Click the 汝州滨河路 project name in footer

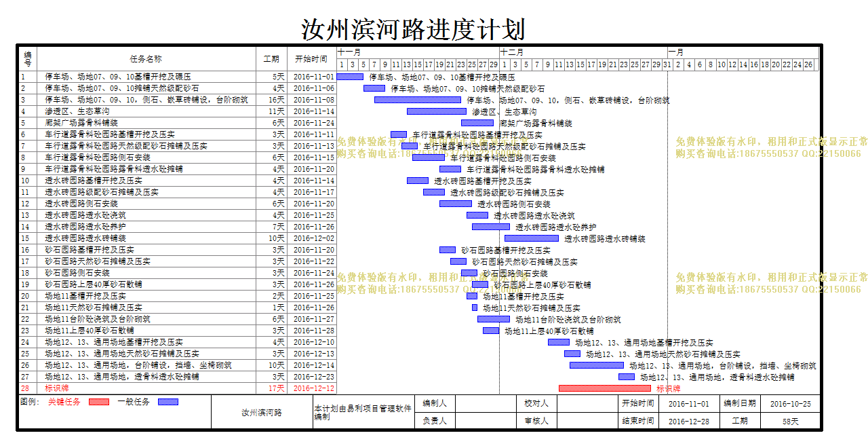point(262,412)
